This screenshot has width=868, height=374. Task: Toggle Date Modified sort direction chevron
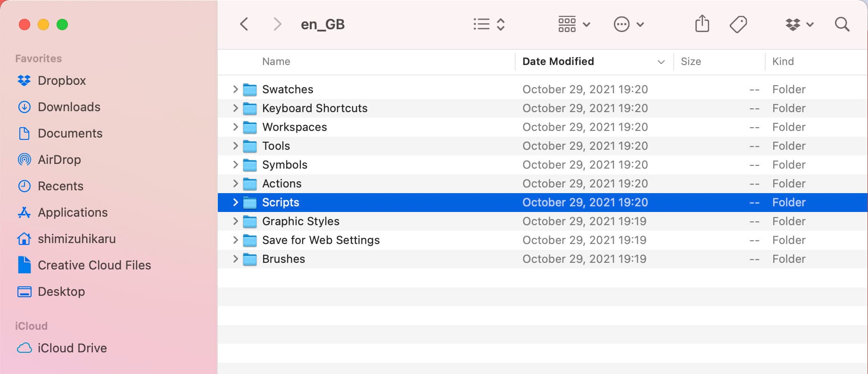pyautogui.click(x=661, y=62)
